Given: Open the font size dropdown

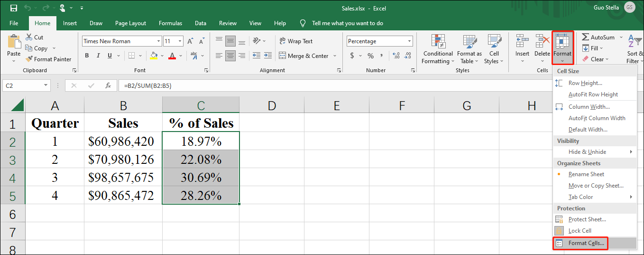Looking at the screenshot, I should (x=180, y=41).
